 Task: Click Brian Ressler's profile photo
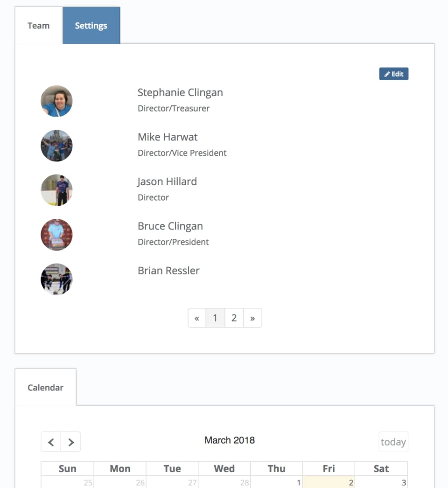[56, 279]
